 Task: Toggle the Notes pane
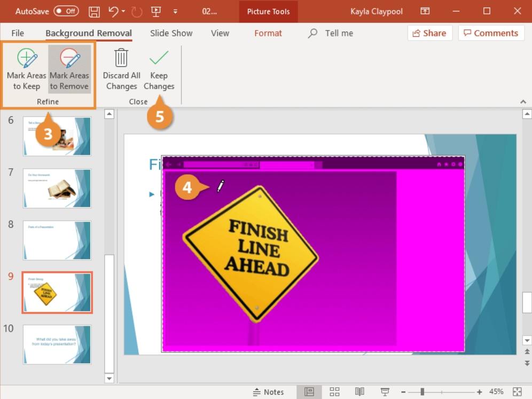pyautogui.click(x=268, y=392)
